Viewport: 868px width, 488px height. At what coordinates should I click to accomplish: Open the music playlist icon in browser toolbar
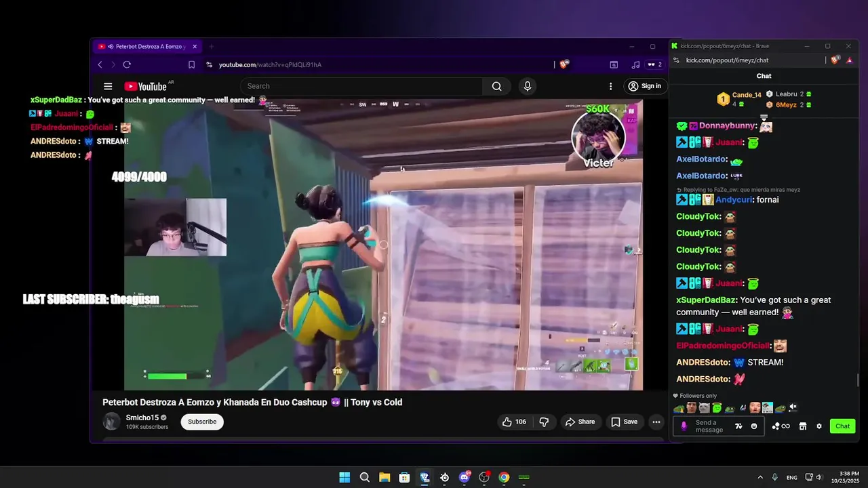click(x=635, y=64)
